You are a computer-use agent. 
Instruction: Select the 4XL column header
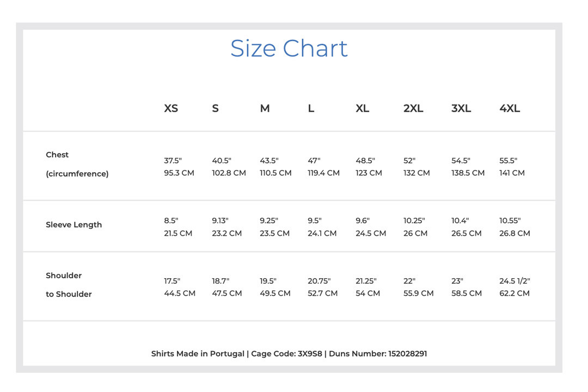point(510,108)
